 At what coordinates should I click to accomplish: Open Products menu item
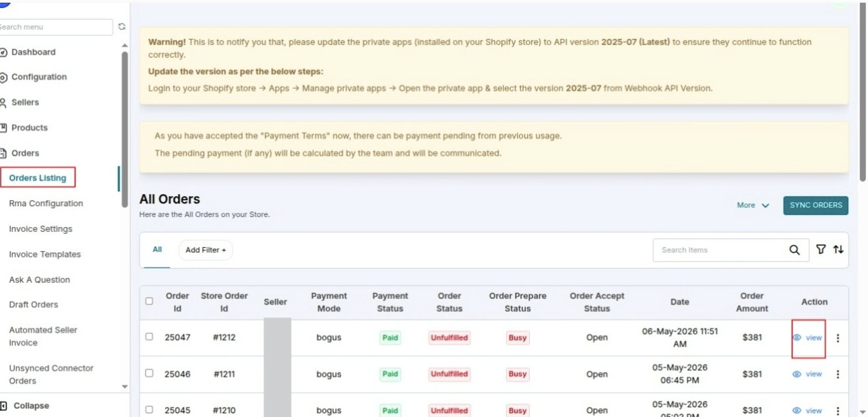pos(30,128)
